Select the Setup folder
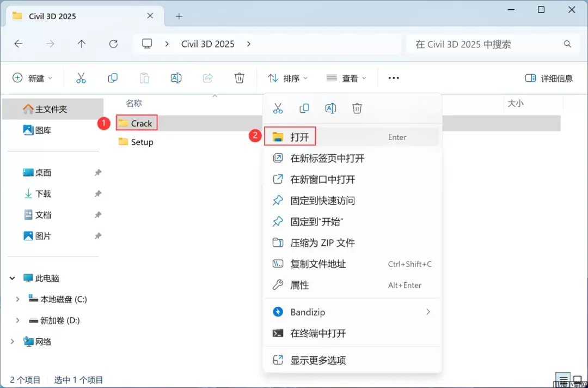588x388 pixels. coord(142,142)
